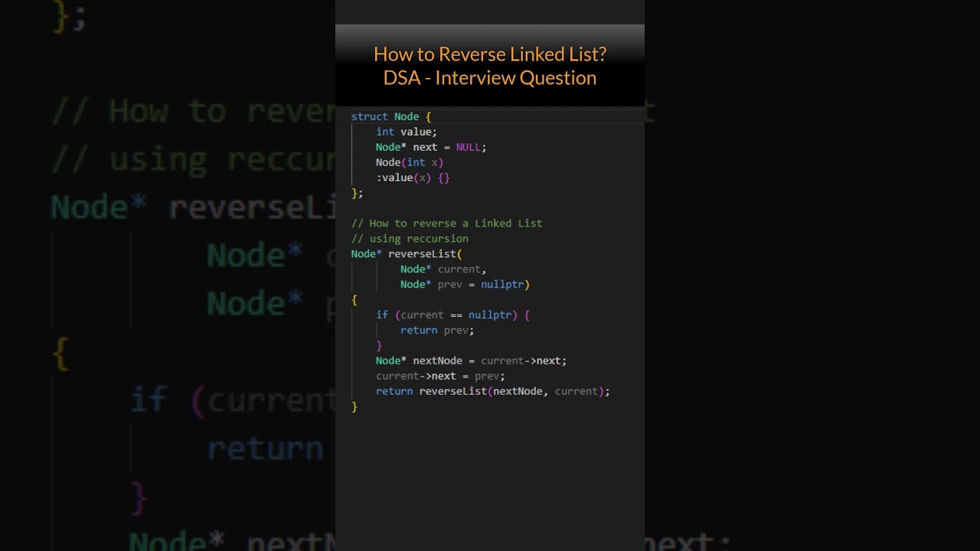Click the line "Node* nextNode = current->next;"

pyautogui.click(x=471, y=361)
